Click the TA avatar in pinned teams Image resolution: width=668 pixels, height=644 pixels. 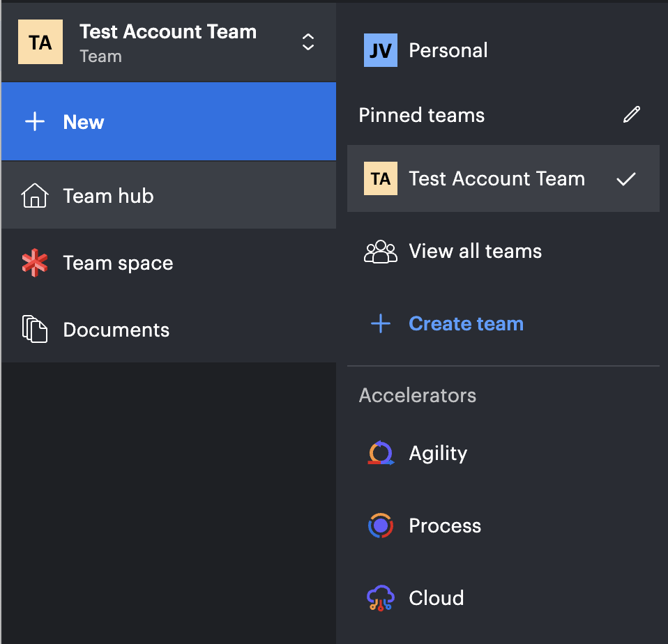381,178
